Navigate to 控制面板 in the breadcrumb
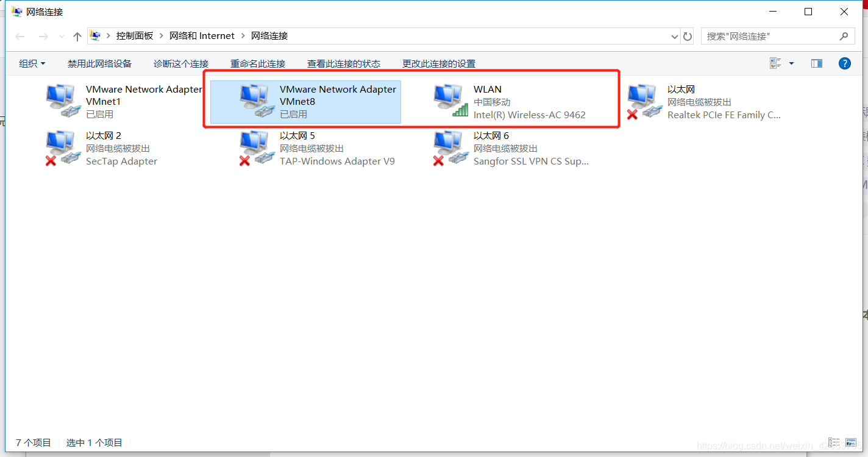This screenshot has height=457, width=868. 134,36
